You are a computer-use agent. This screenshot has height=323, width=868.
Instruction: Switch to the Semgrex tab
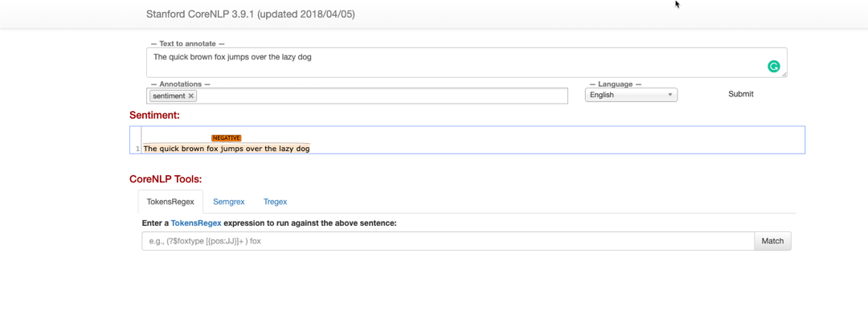228,202
